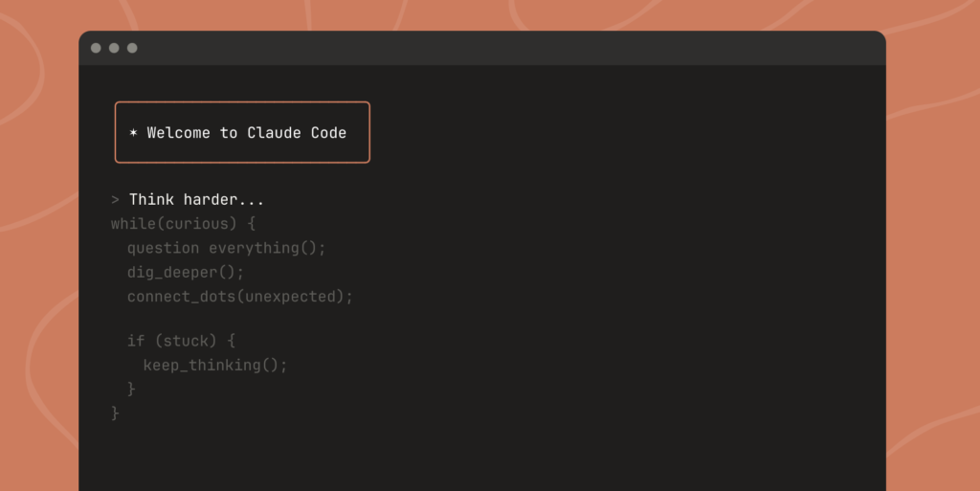Click the 'dig_deeper();' function call
Image resolution: width=980 pixels, height=491 pixels.
[186, 272]
